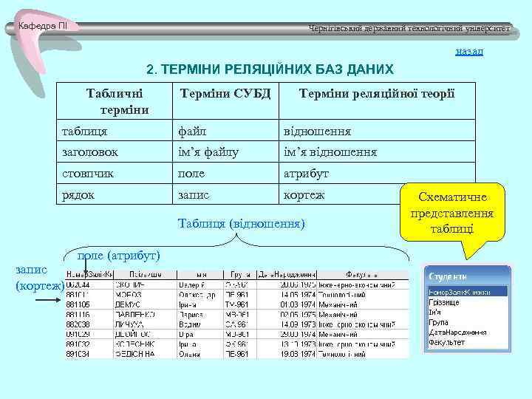
Task: Select the 'Факультет' field in Студенти box
Action: (446, 342)
